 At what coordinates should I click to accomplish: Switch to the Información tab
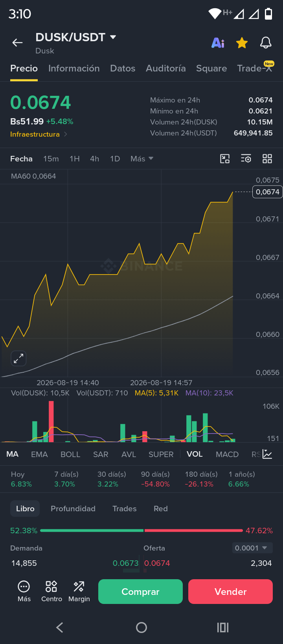[74, 68]
